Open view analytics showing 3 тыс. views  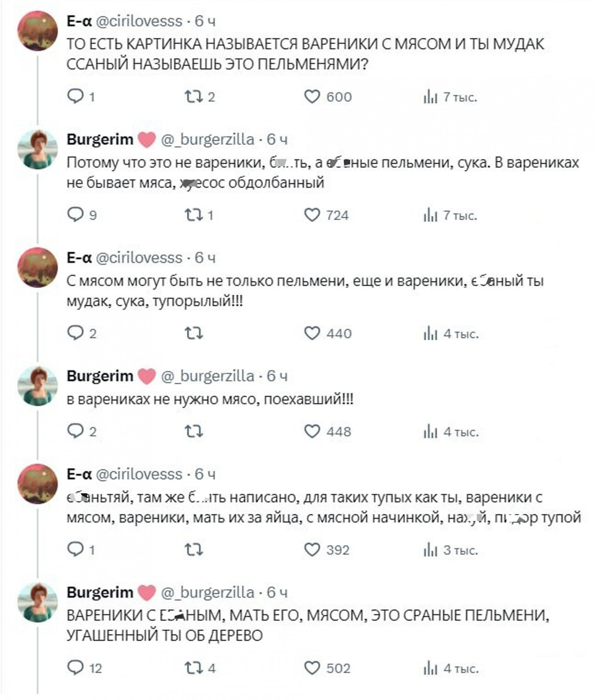click(430, 550)
